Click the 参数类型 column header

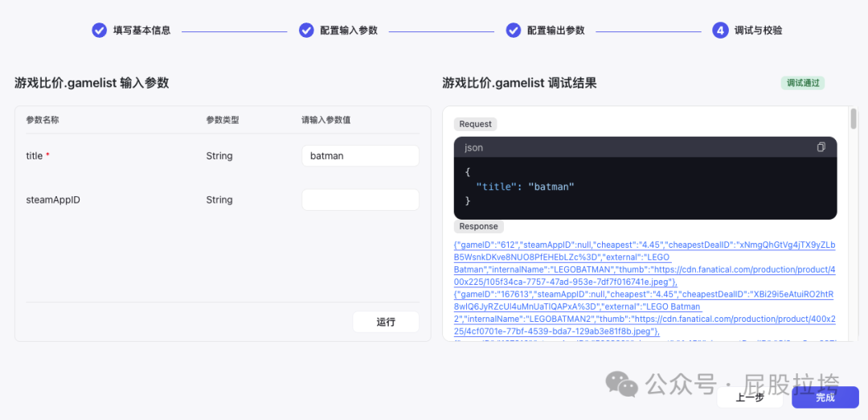pyautogui.click(x=223, y=119)
